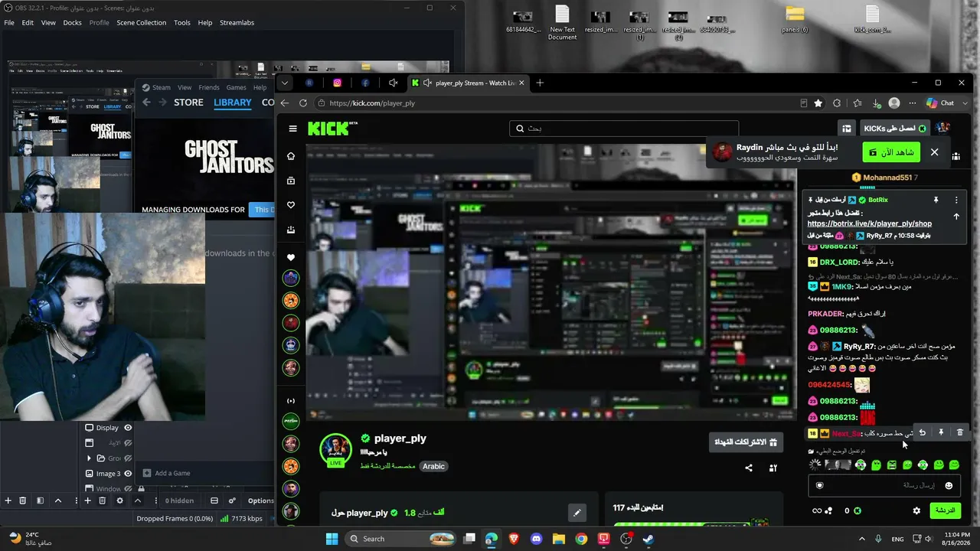
Task: Unlock the Window source in OBS
Action: click(x=141, y=489)
